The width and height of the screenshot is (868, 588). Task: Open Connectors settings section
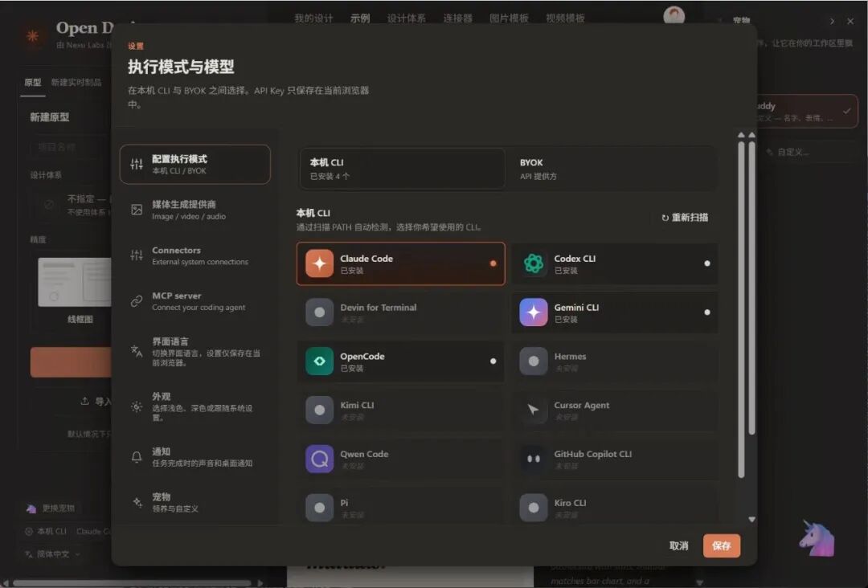click(x=194, y=255)
